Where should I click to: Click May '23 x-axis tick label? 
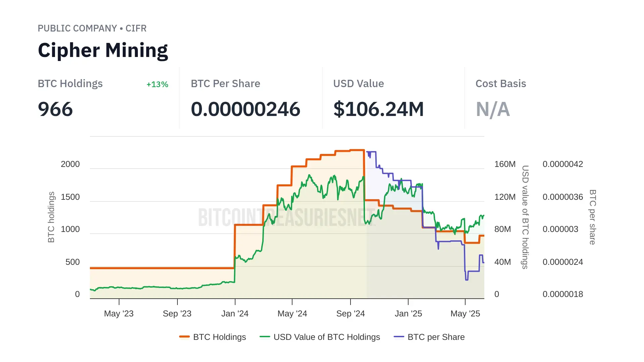(119, 314)
